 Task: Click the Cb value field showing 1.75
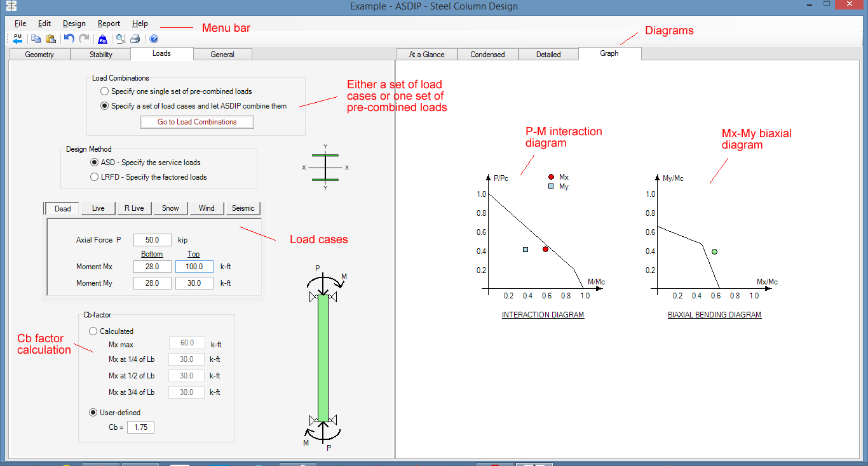click(140, 427)
